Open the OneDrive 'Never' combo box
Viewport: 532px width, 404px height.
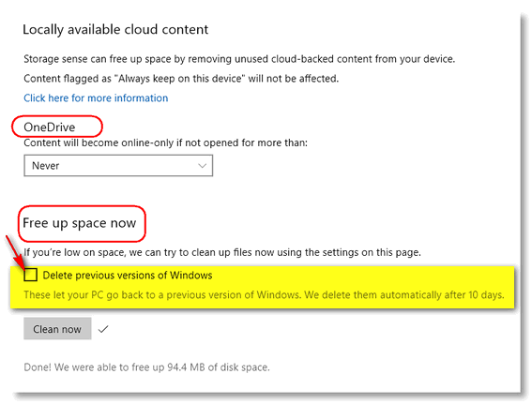(118, 165)
